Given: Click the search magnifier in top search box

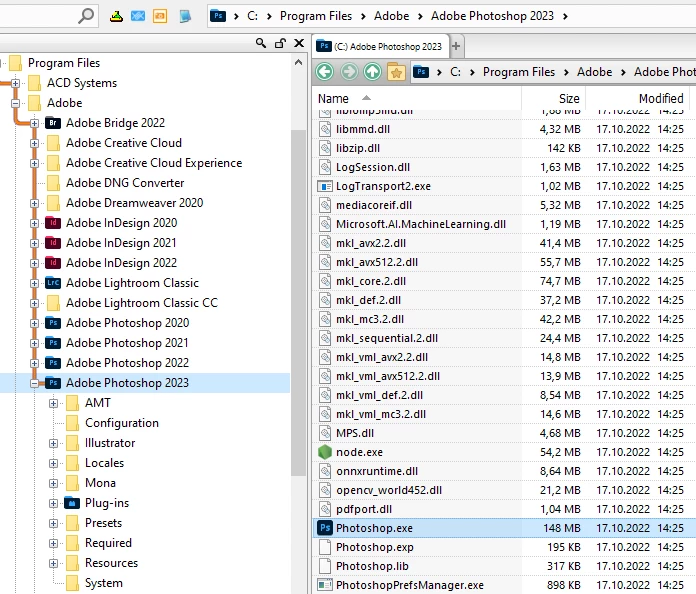Looking at the screenshot, I should pos(86,16).
